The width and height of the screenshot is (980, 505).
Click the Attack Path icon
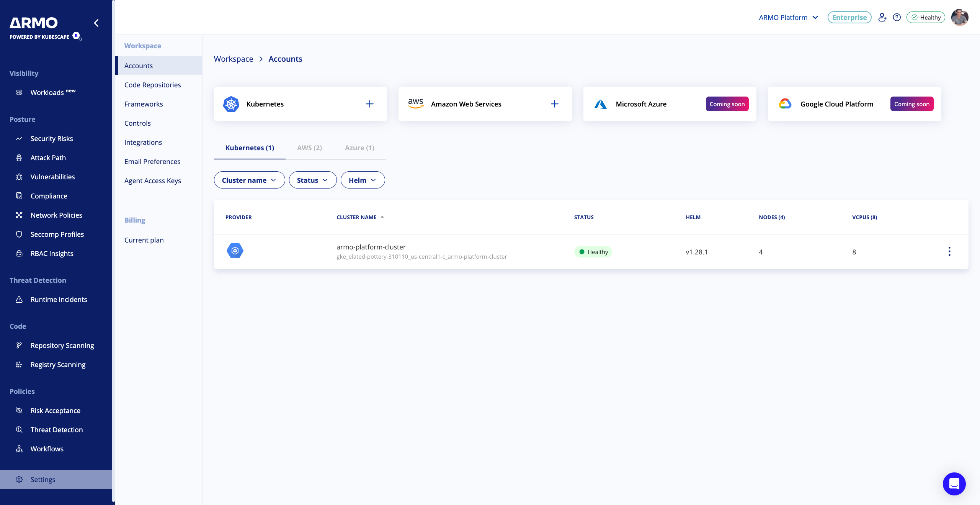[x=19, y=157]
